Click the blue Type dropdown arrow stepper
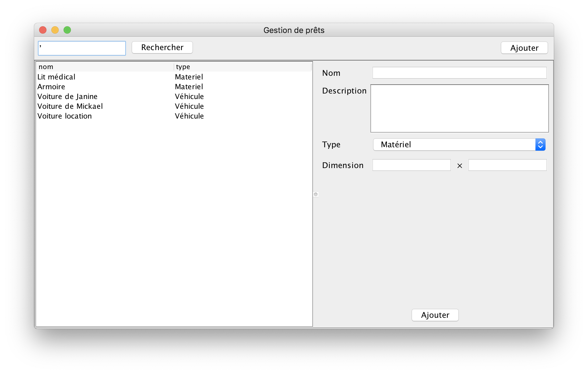This screenshot has height=374, width=588. pos(540,145)
